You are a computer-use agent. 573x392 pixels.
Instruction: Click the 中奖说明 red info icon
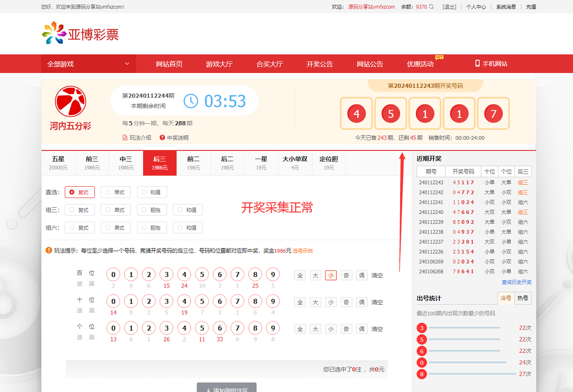[x=162, y=138]
